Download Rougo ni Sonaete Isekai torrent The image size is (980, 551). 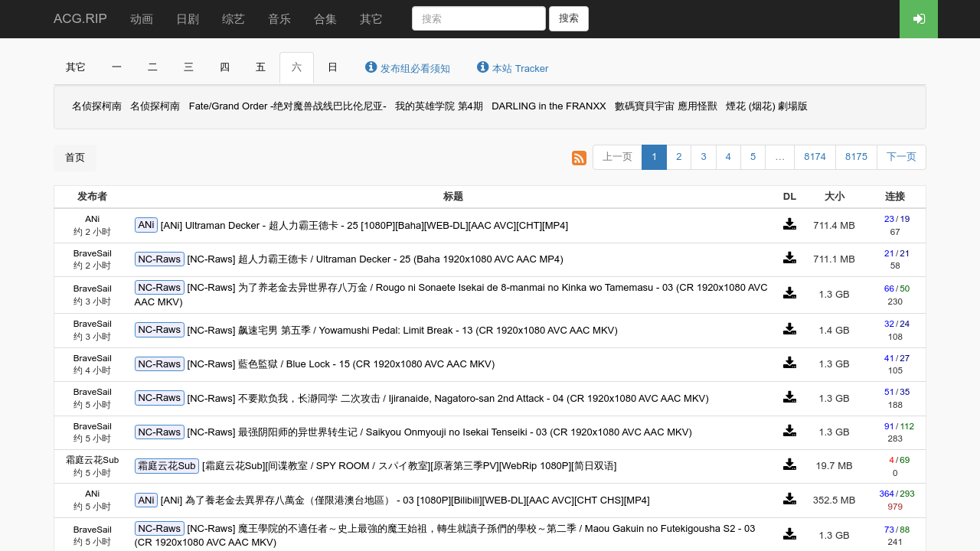[x=789, y=293]
